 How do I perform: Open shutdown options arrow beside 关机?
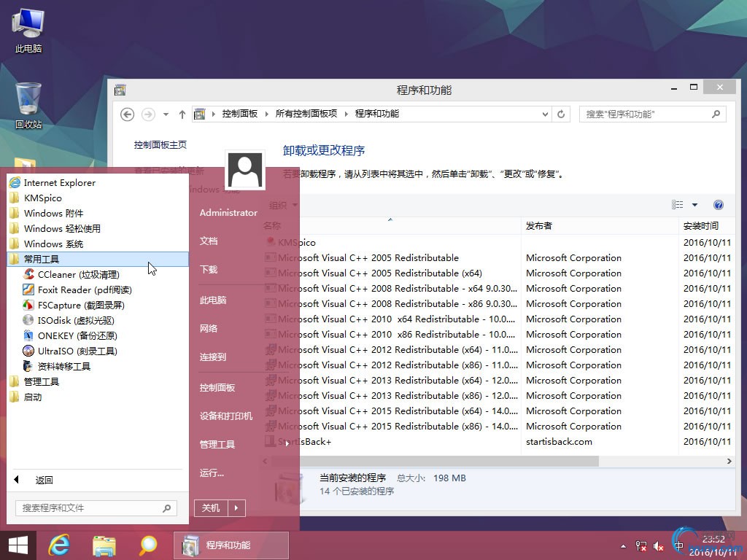[x=237, y=508]
